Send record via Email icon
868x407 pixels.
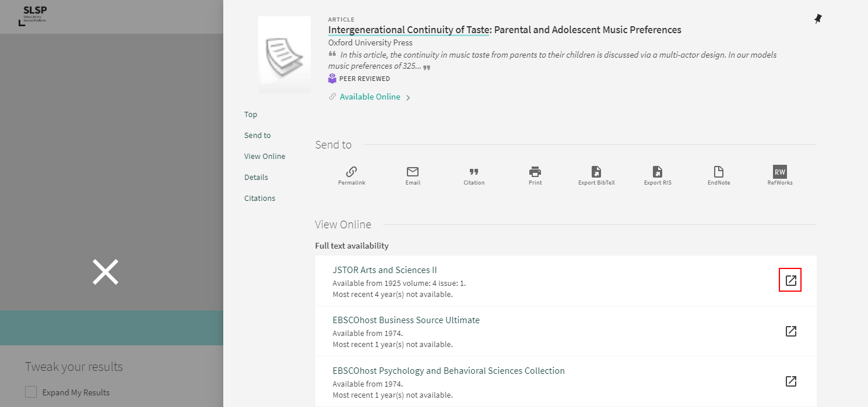click(x=413, y=172)
